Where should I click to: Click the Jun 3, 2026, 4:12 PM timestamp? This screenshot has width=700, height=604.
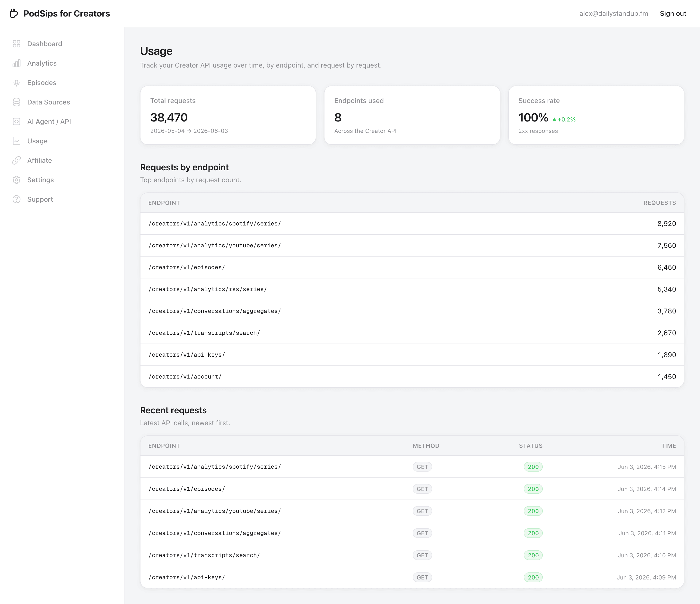[647, 511]
